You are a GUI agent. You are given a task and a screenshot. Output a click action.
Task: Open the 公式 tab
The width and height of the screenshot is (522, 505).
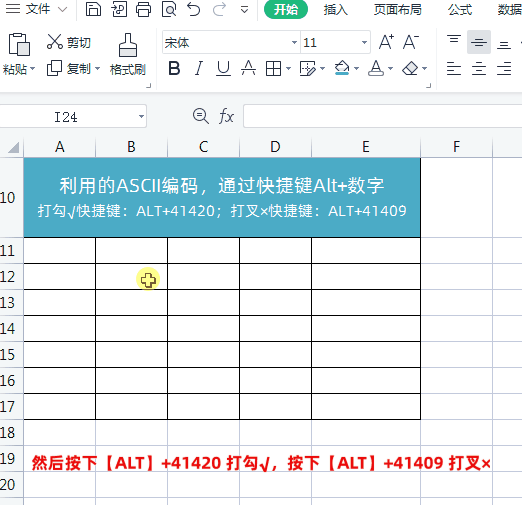point(460,9)
